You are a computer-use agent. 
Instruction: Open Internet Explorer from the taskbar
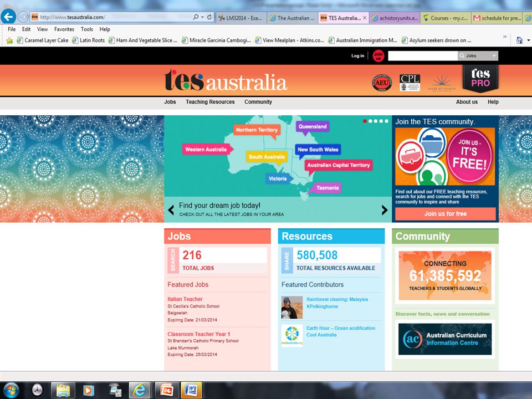pos(140,390)
